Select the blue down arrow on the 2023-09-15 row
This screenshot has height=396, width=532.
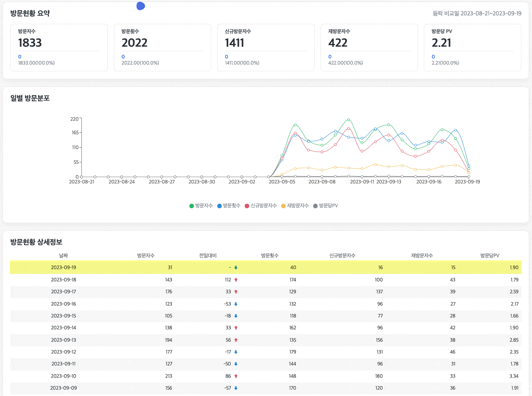[x=235, y=316]
